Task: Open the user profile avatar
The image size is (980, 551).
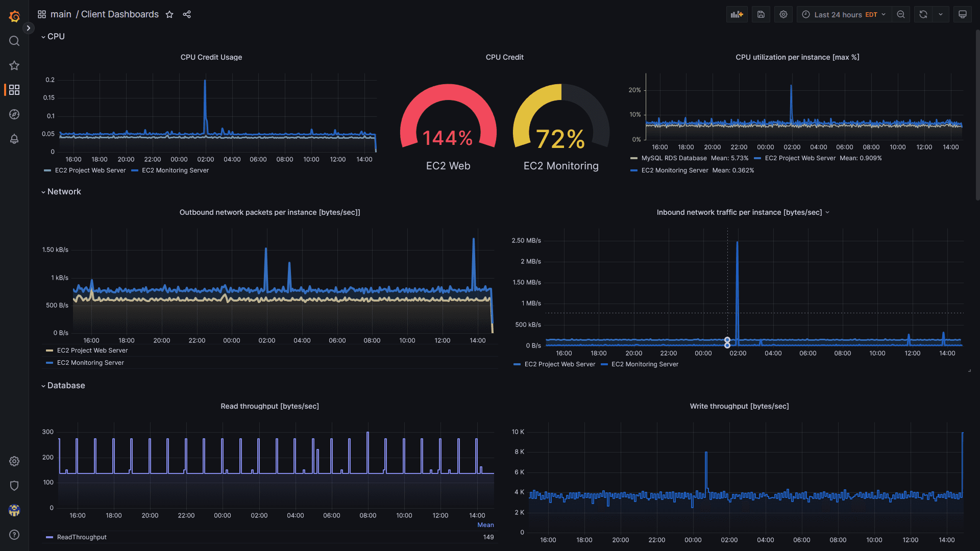Action: coord(14,510)
